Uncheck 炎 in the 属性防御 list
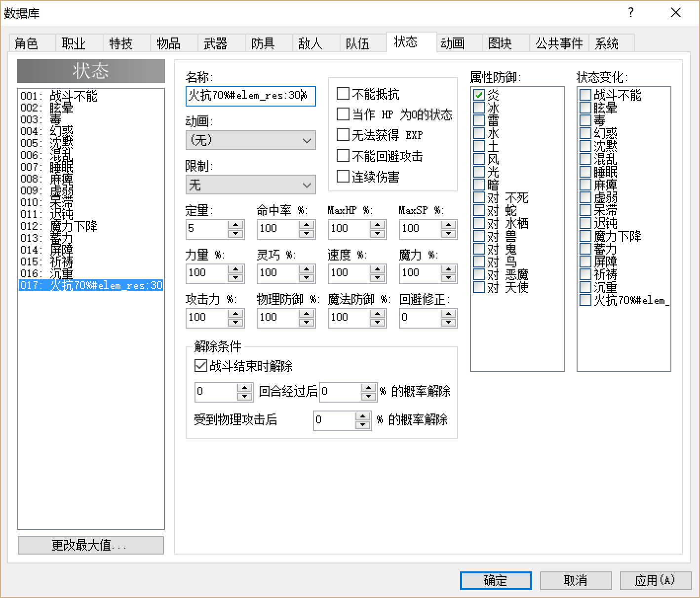The image size is (700, 598). 479,94
